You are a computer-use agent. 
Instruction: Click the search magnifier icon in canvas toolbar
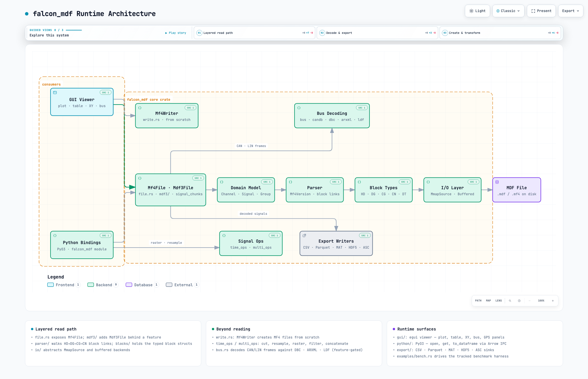(x=510, y=301)
